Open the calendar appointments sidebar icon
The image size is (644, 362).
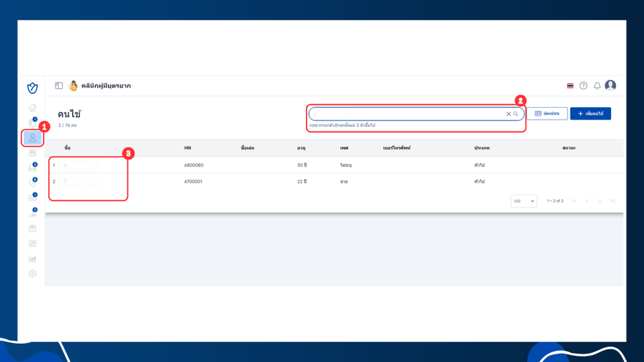(x=32, y=123)
